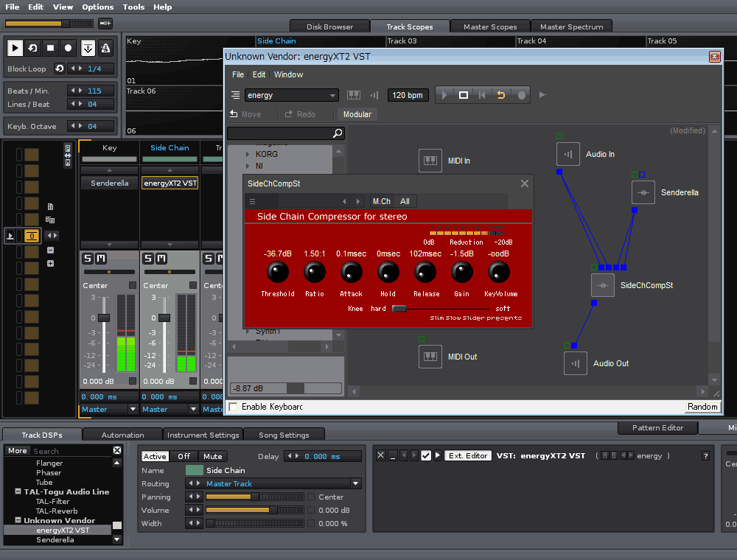Screen dimensions: 737x560
Task: Close the SideChCompSt plugin panel
Action: (x=525, y=183)
